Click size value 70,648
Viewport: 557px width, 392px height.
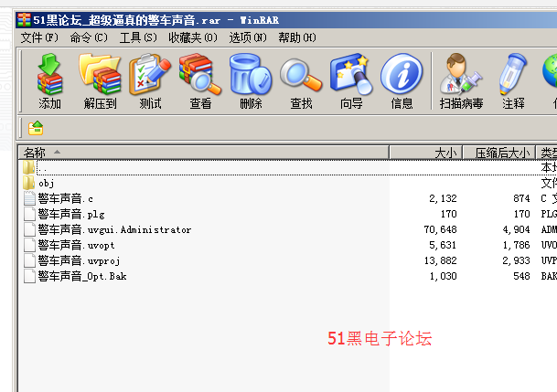(x=441, y=230)
